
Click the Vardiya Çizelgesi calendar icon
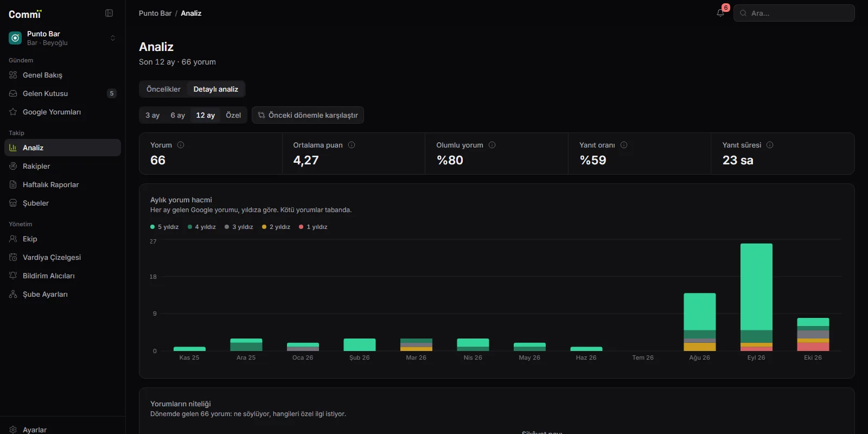[13, 257]
